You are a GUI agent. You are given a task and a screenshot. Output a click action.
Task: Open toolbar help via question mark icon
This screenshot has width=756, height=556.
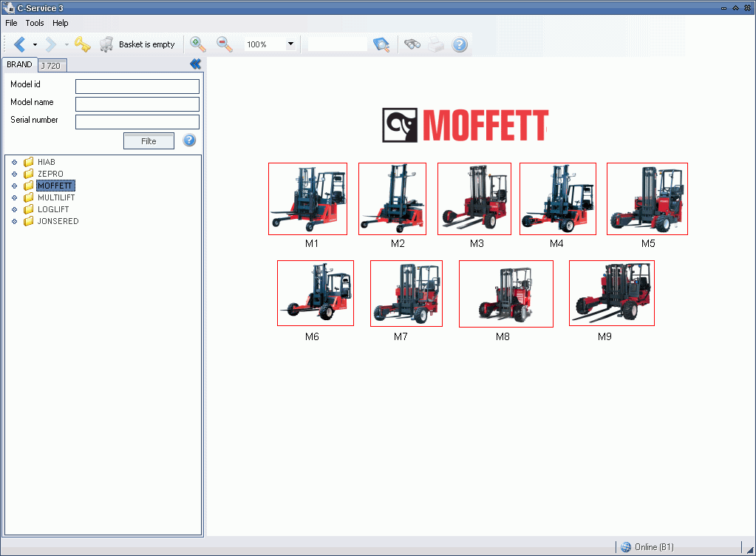point(459,44)
